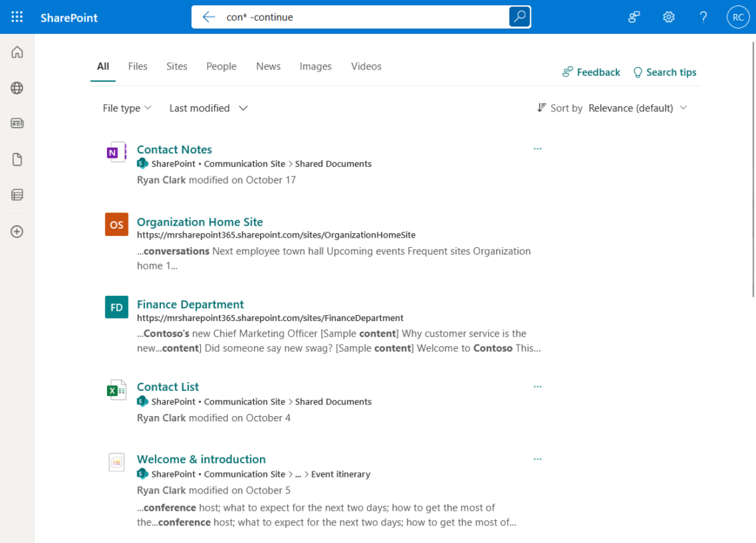
Task: Click Event itinerary breadcrumb link
Action: [340, 474]
